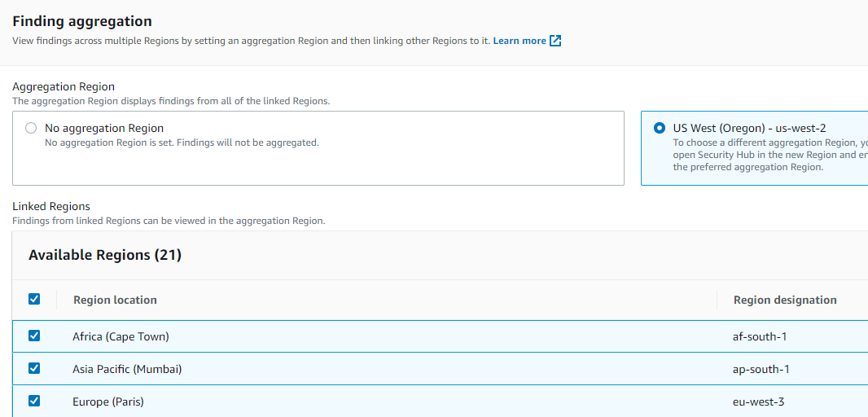Click the Available Regions (21) heading
This screenshot has width=868, height=417.
pyautogui.click(x=105, y=255)
